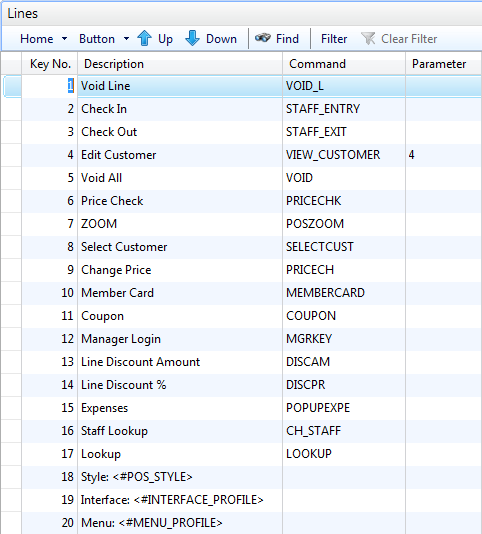Click the Clear Filter funnel icon
The width and height of the screenshot is (482, 534).
click(x=368, y=38)
